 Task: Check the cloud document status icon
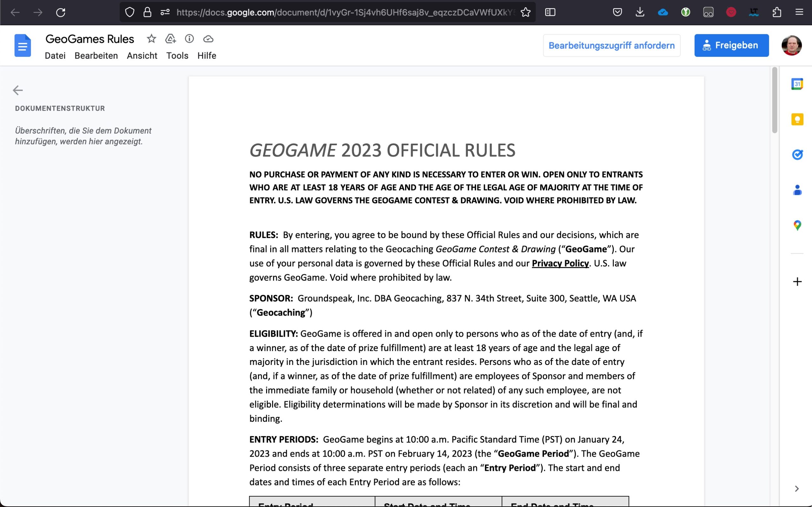(208, 39)
